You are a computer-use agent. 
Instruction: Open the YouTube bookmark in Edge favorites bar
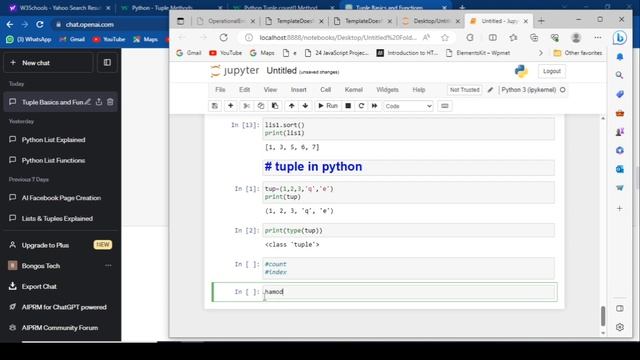pos(225,53)
